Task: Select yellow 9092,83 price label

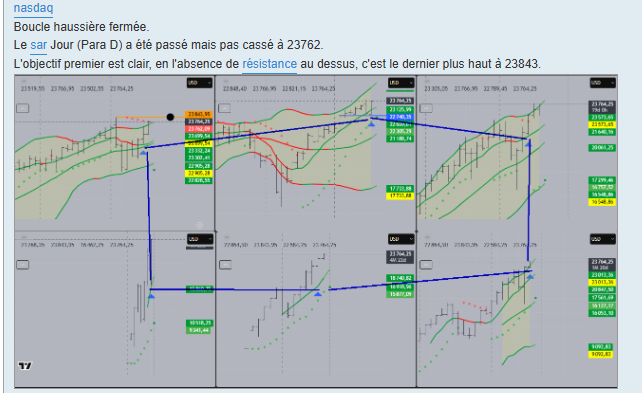Action: tap(602, 354)
